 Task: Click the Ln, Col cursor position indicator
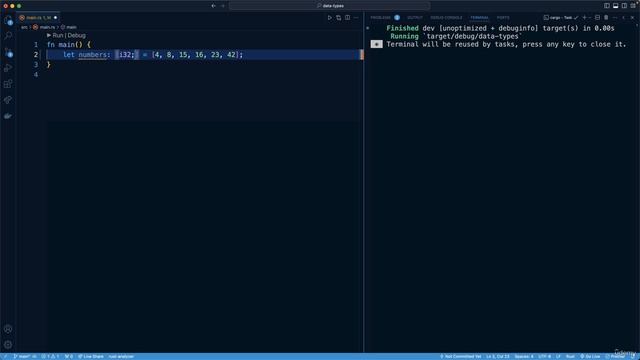498,356
